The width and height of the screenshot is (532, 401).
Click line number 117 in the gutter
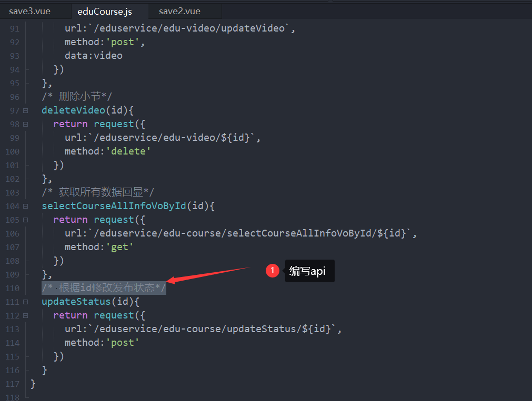[x=12, y=384]
